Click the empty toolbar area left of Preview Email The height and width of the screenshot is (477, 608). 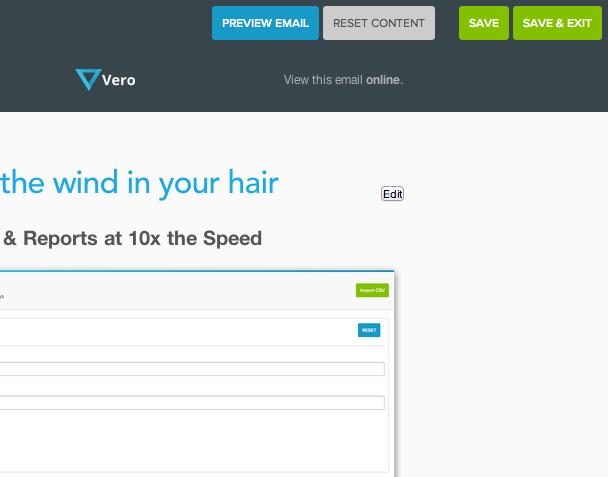pos(100,23)
